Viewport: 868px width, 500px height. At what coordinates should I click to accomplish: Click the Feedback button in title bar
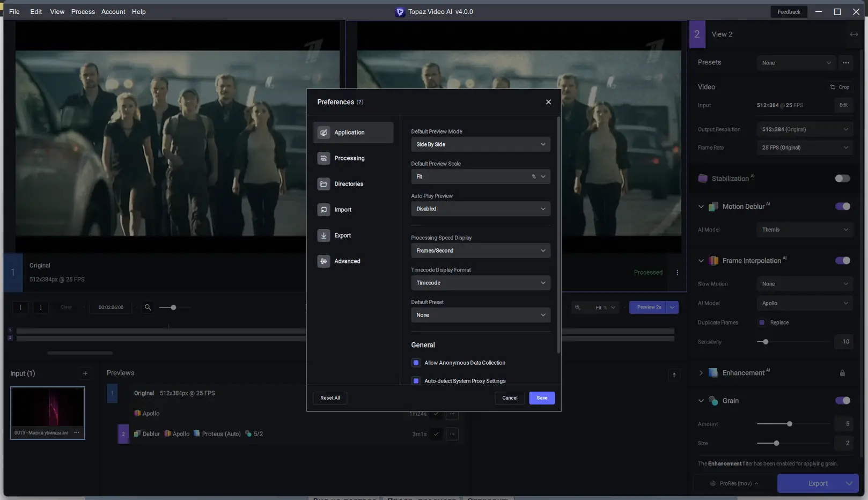[x=789, y=12]
